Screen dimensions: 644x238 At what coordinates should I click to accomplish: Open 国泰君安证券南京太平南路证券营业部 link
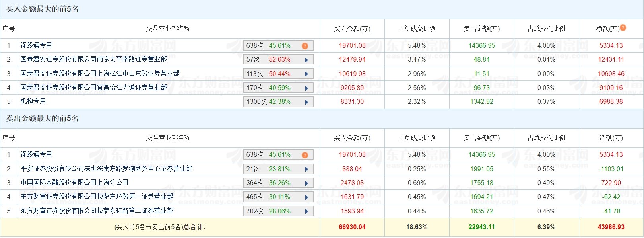[x=94, y=59]
